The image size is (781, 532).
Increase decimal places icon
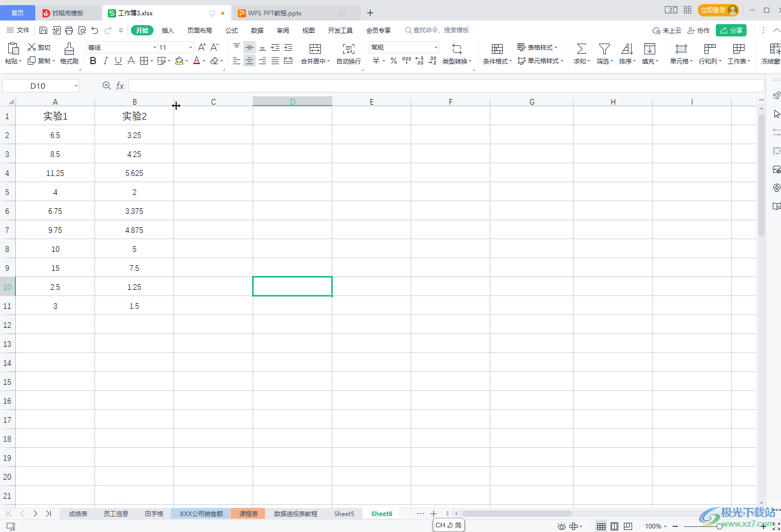coord(420,61)
